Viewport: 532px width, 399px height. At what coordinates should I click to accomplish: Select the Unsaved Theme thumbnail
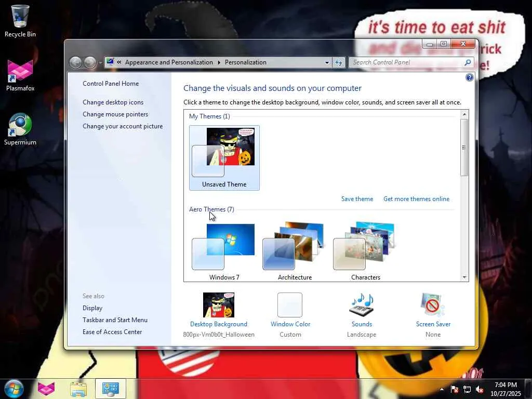224,158
